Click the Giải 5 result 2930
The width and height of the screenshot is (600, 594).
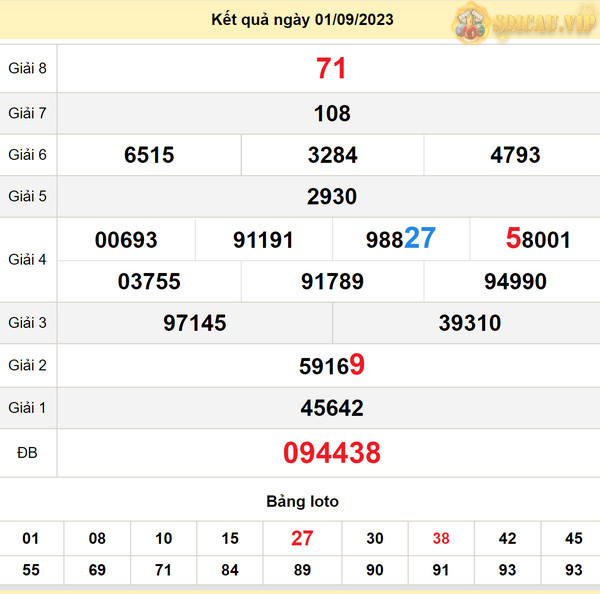coord(332,197)
